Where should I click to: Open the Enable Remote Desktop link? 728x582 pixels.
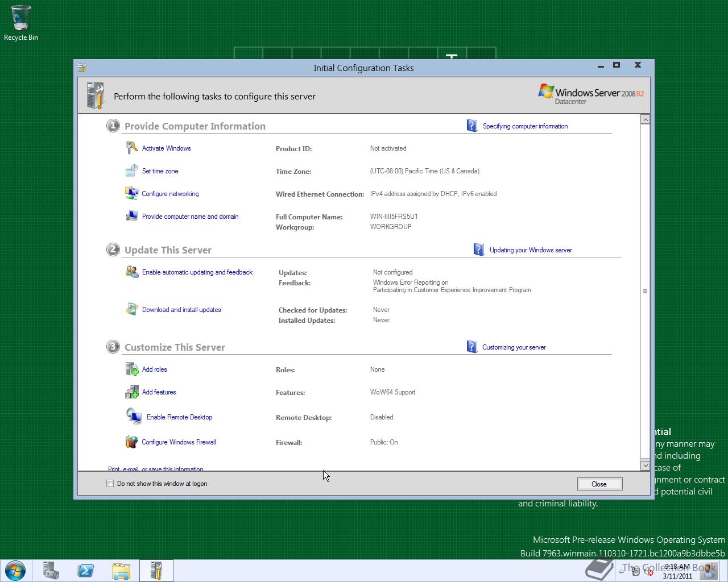click(x=179, y=417)
